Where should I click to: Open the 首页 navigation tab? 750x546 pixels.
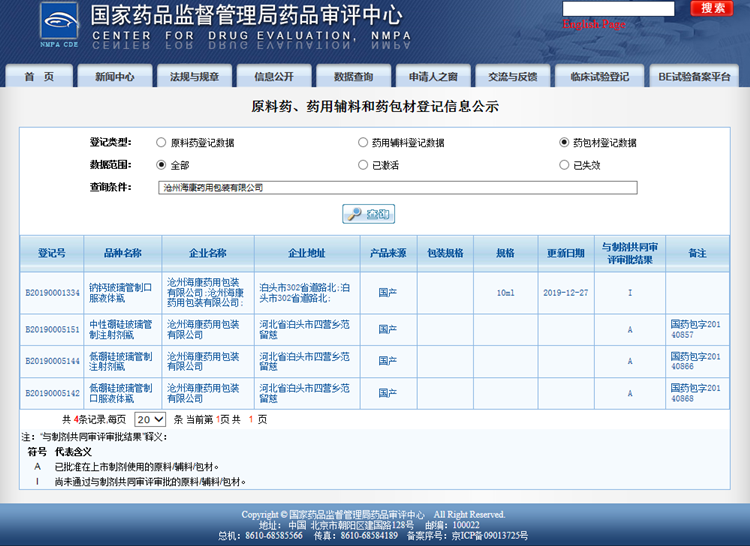pos(40,77)
